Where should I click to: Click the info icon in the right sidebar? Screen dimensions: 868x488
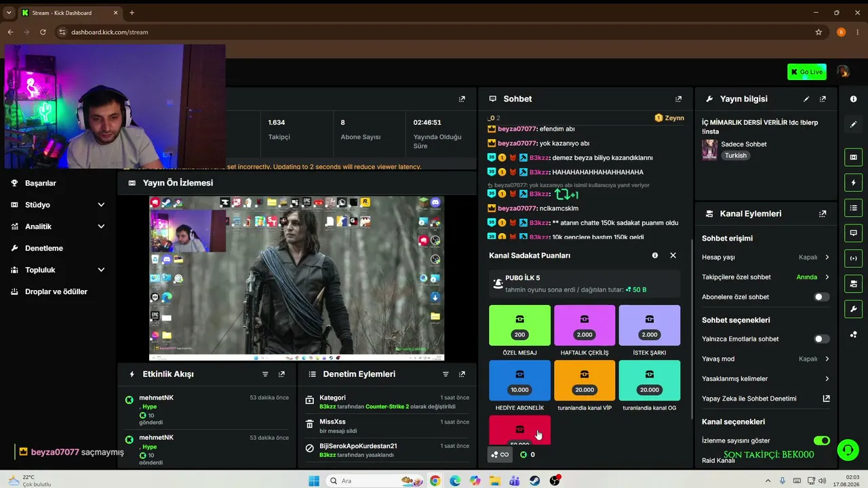click(x=853, y=99)
